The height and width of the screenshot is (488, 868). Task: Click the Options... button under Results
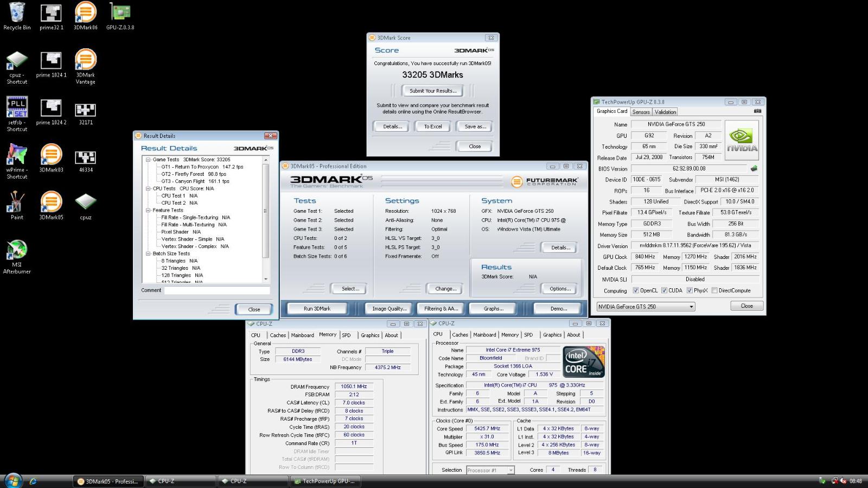coord(560,289)
